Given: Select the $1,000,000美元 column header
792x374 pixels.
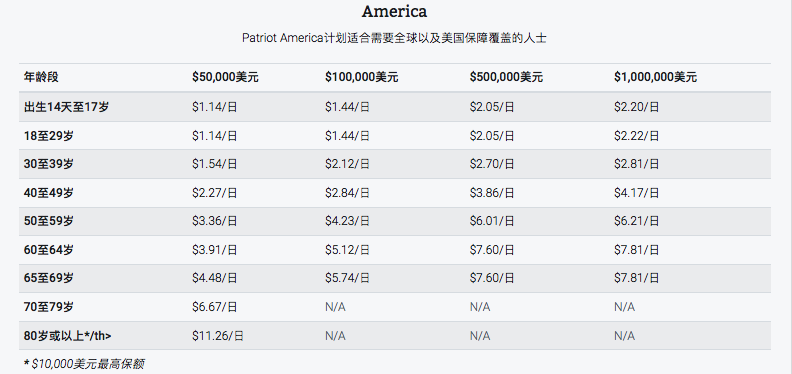Looking at the screenshot, I should (656, 77).
